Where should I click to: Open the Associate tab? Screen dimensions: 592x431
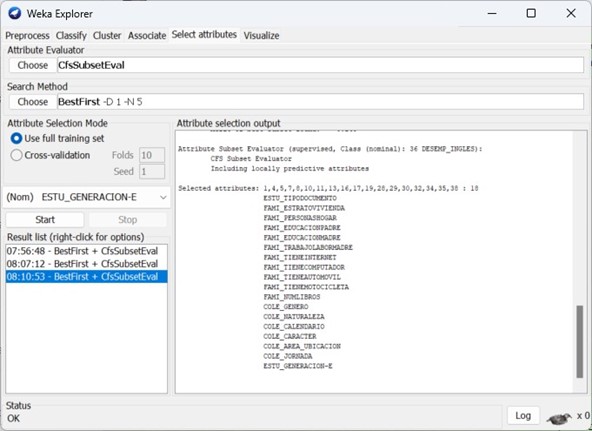(147, 35)
